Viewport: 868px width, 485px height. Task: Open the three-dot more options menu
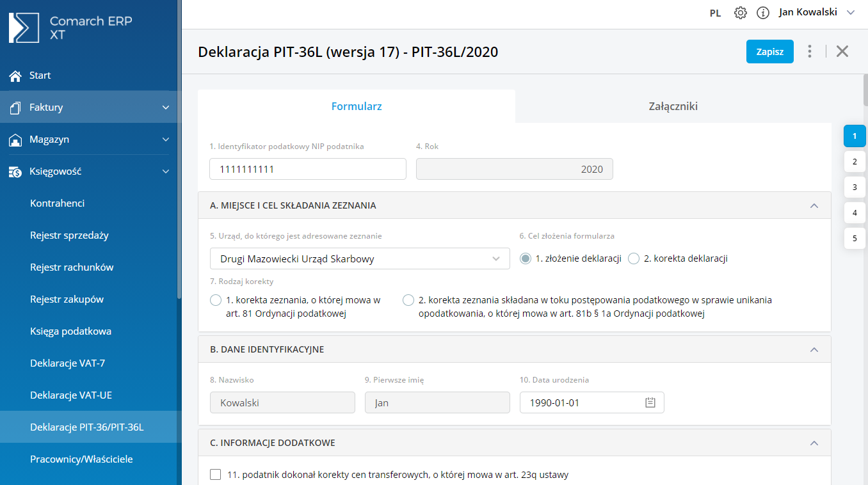click(810, 52)
